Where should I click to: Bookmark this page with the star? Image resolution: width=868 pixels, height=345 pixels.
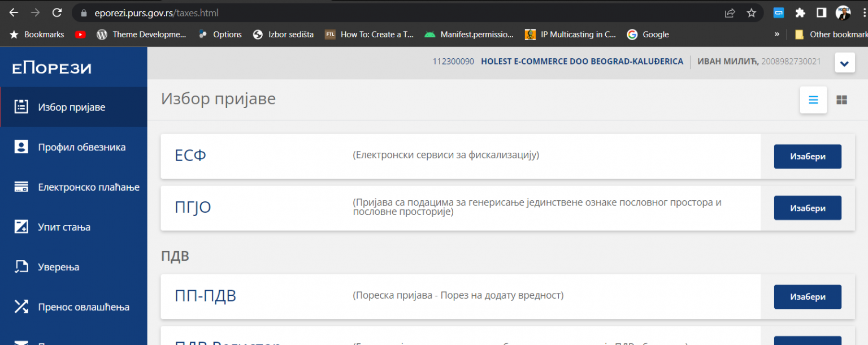pyautogui.click(x=752, y=12)
